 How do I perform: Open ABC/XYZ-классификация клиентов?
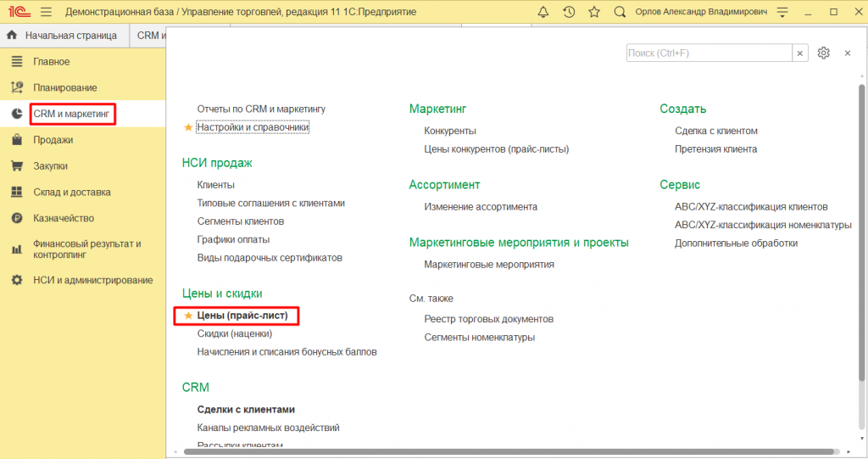751,206
